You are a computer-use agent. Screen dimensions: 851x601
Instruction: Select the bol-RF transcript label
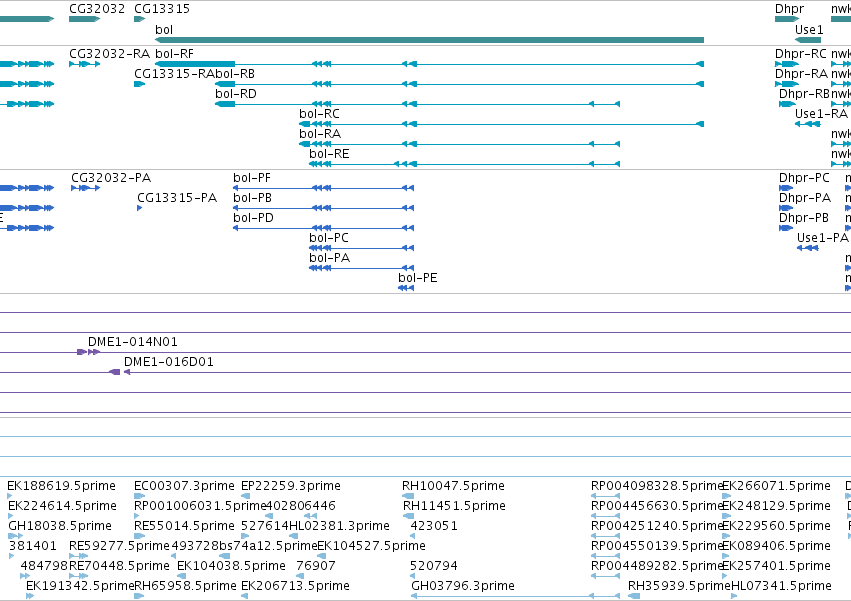tap(174, 53)
